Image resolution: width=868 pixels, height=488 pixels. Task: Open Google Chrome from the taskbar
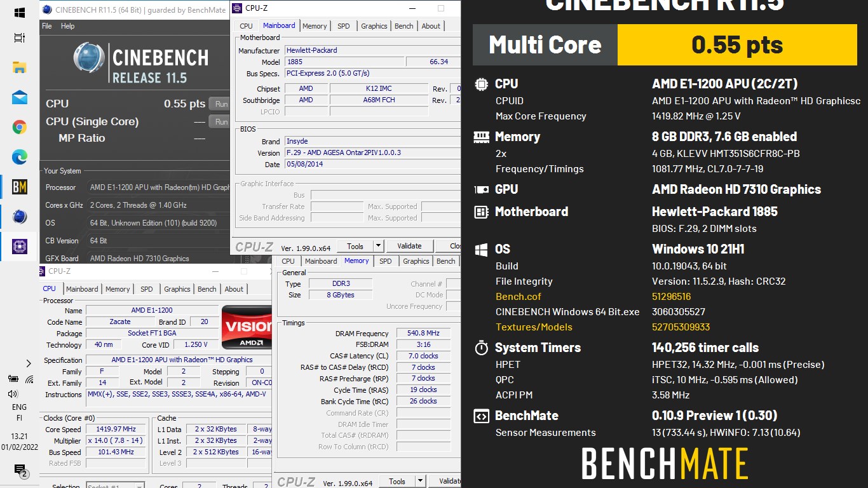pyautogui.click(x=19, y=127)
